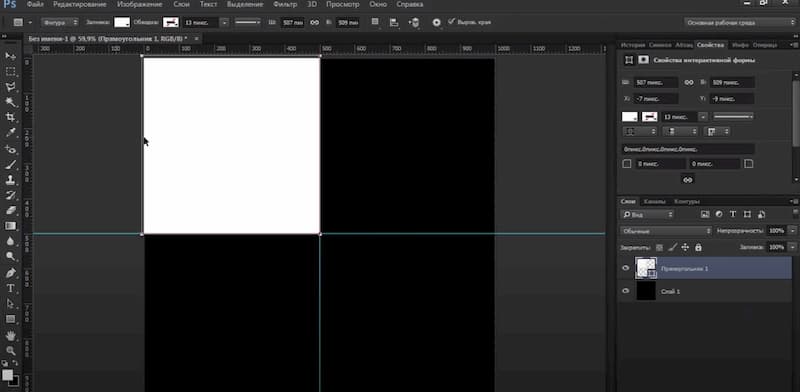Select the Zoom tool
800x392 pixels.
point(10,351)
